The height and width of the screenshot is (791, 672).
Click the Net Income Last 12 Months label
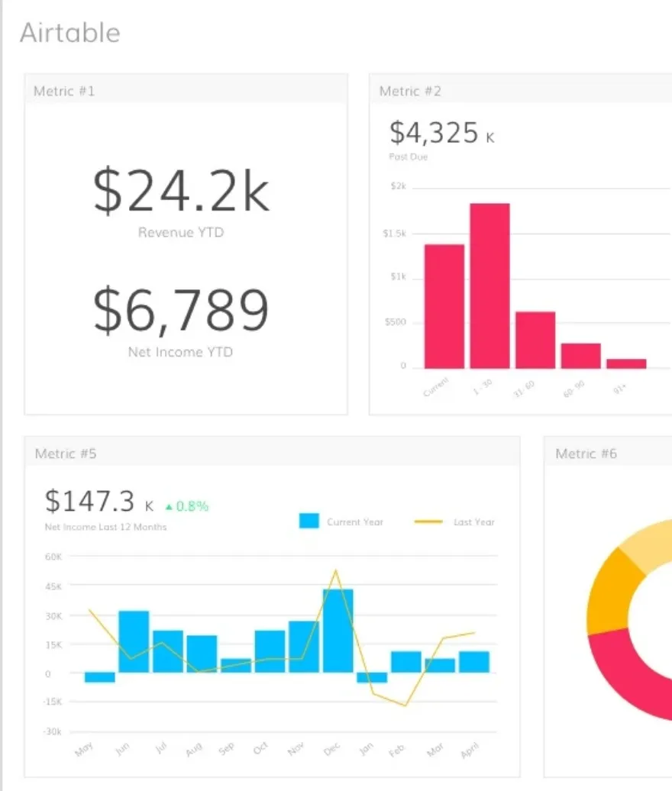click(x=105, y=527)
